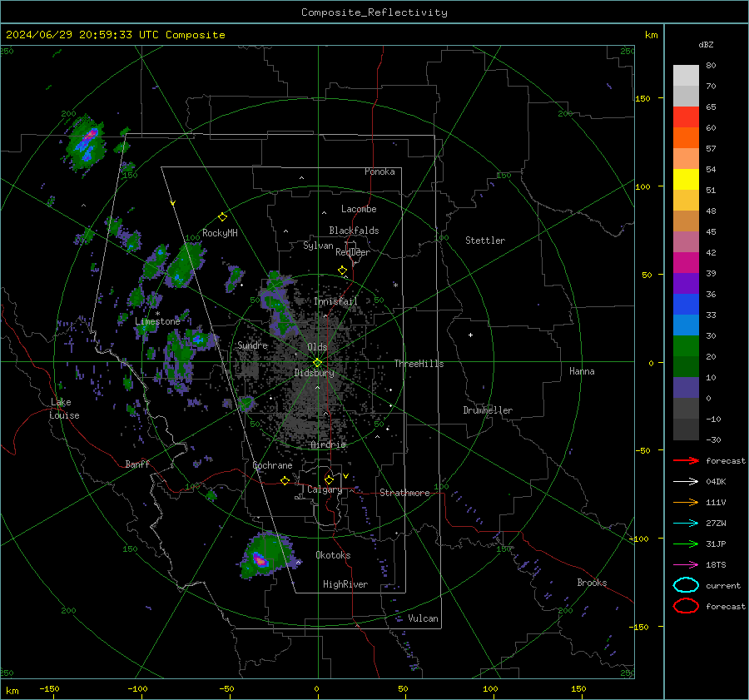Screen dimensions: 749x700
Task: Click the Didsbury city label
Action: [314, 373]
